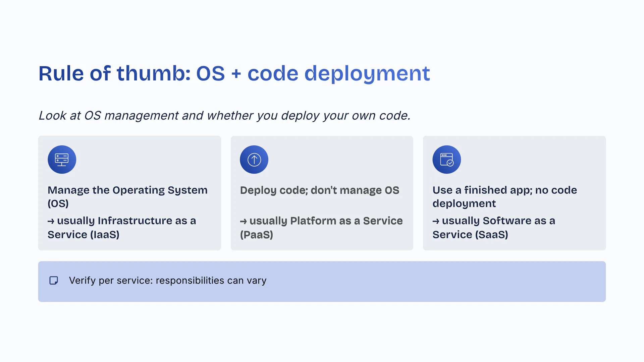The width and height of the screenshot is (644, 362).
Task: Click the arrow before 'usually Infrastructure as a Service'
Action: tap(51, 221)
